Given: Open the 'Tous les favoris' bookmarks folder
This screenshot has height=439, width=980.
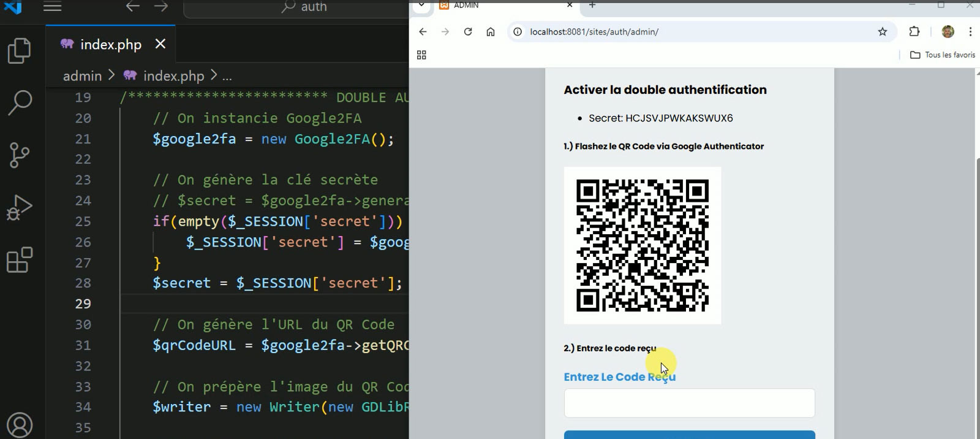Looking at the screenshot, I should (x=943, y=55).
